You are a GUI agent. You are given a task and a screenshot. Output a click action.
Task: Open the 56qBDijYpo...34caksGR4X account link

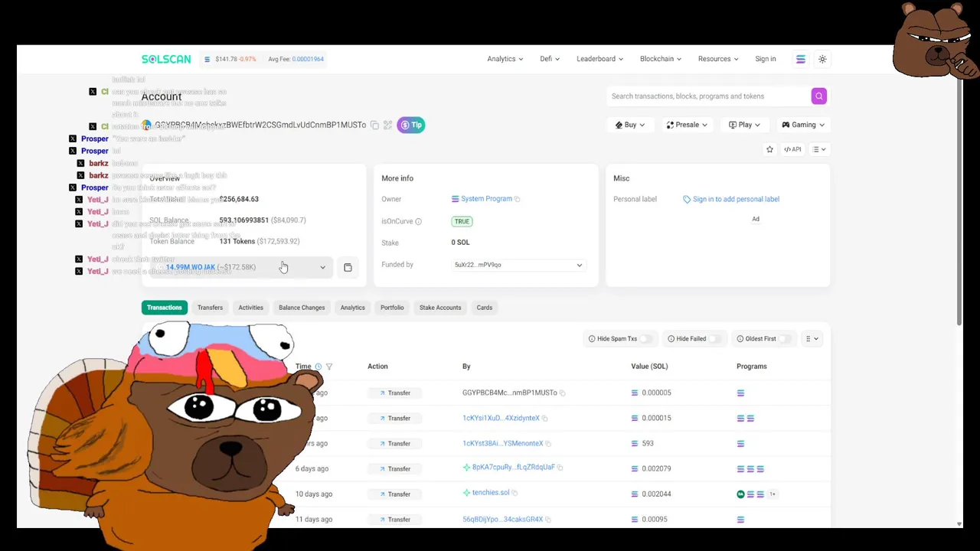(502, 519)
